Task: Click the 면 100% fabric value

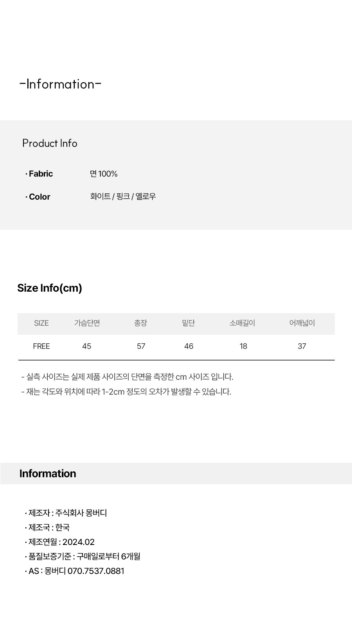Action: coord(104,174)
